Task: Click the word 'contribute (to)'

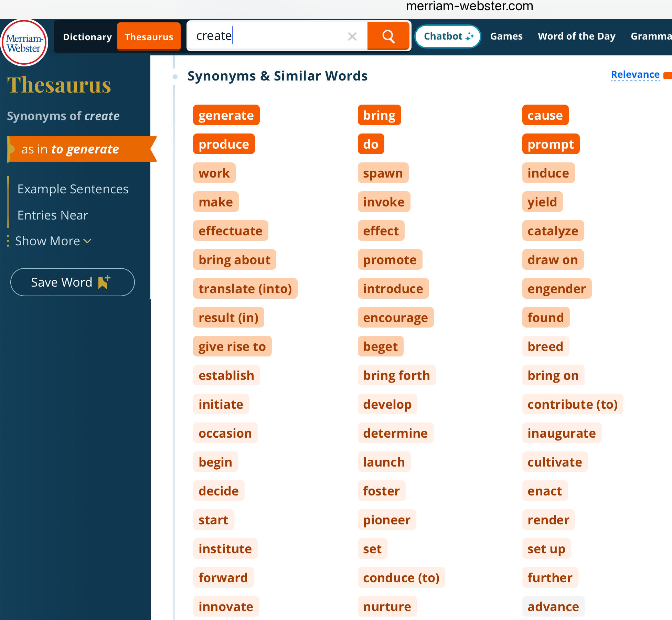Action: (x=573, y=404)
